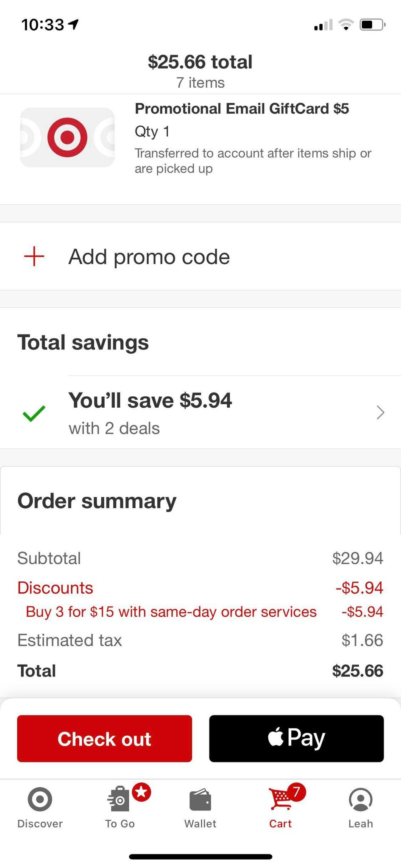Open the Leah account profile icon
This screenshot has width=401, height=868.
[x=360, y=799]
